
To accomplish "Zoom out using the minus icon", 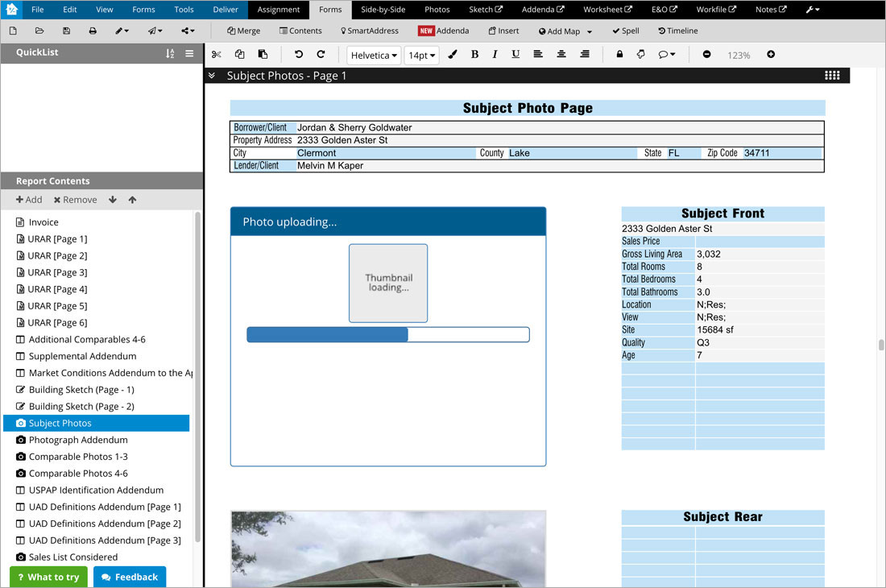I will pos(706,54).
